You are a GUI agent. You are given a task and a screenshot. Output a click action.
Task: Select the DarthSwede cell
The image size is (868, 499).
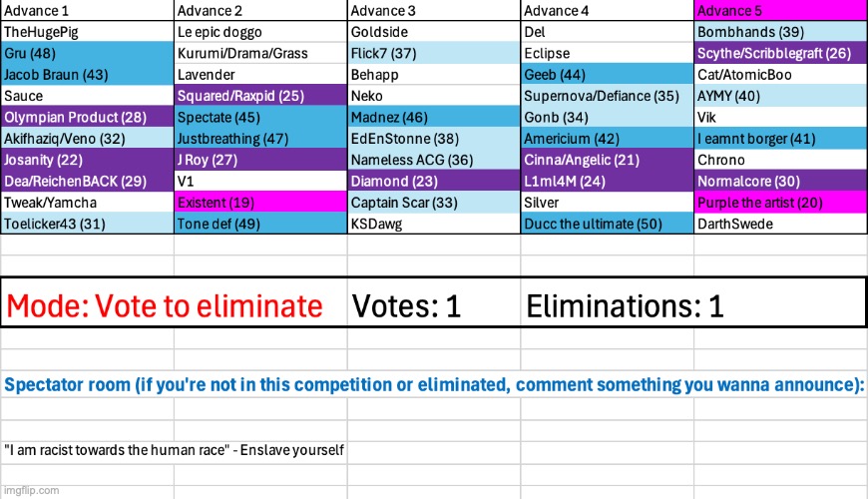[780, 224]
